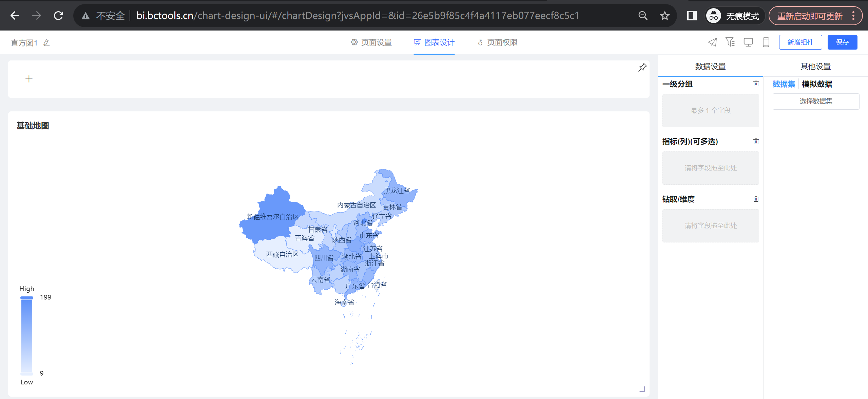Viewport: 868px width, 399px height.
Task: Open the 其他设置 panel tab
Action: coord(815,67)
